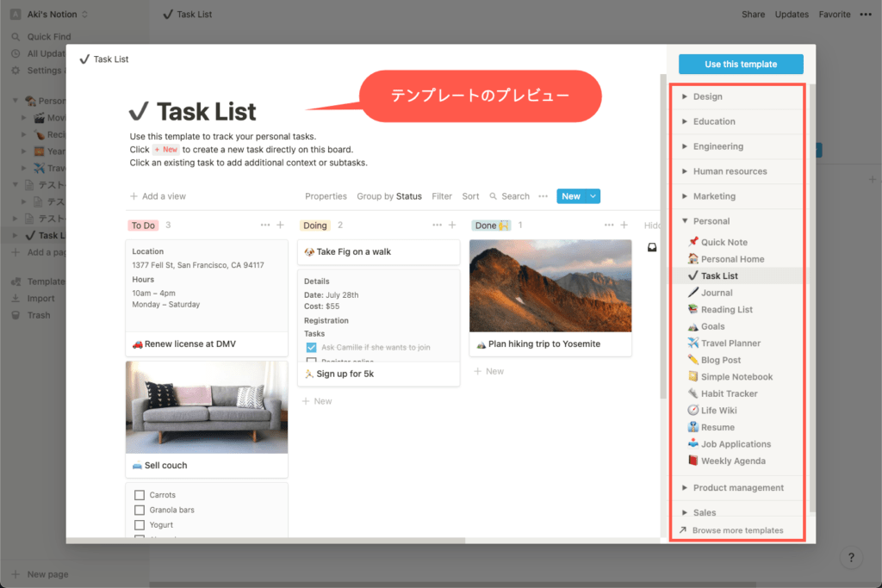882x588 pixels.
Task: Check the Carrots checkbox
Action: click(140, 495)
